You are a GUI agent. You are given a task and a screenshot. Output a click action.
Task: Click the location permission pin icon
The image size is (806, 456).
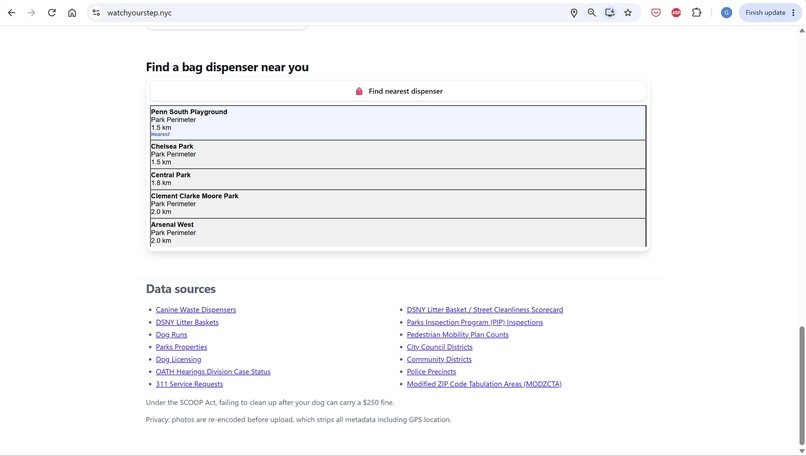tap(574, 13)
